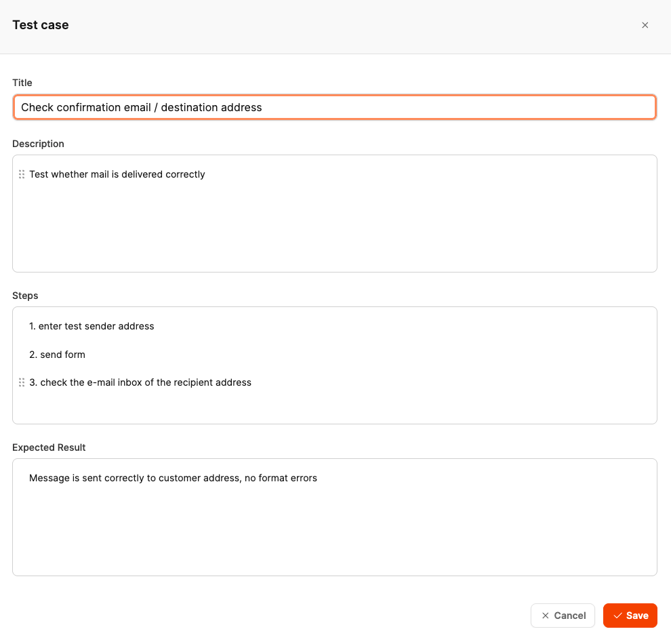
Task: Click the X icon inside the Cancel button
Action: [x=545, y=616]
